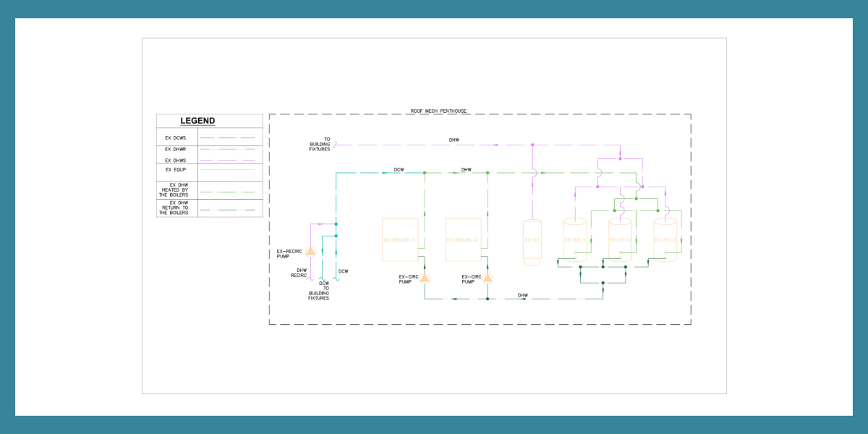Click 'EX DHW HEATED BY THE BOILERS' legend text
This screenshot has height=434, width=868.
(x=175, y=190)
